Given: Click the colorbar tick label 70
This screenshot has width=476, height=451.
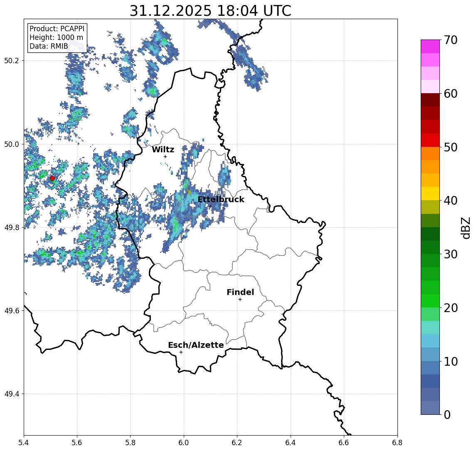Looking at the screenshot, I should 451,40.
